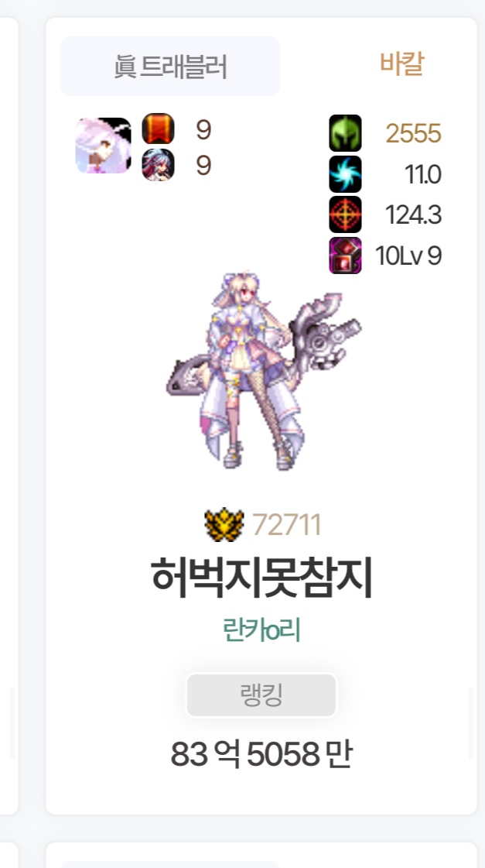Click the rank number 72711
Viewport: 485px width, 868px height.
click(286, 525)
